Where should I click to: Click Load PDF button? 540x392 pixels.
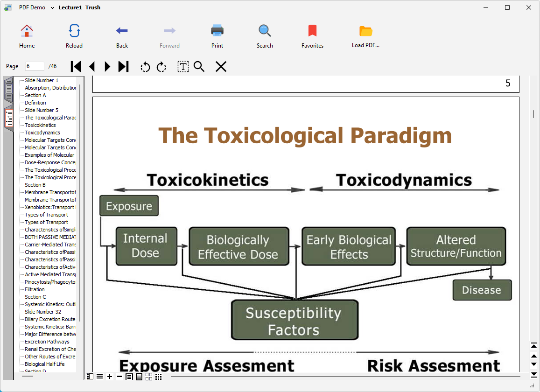click(365, 36)
